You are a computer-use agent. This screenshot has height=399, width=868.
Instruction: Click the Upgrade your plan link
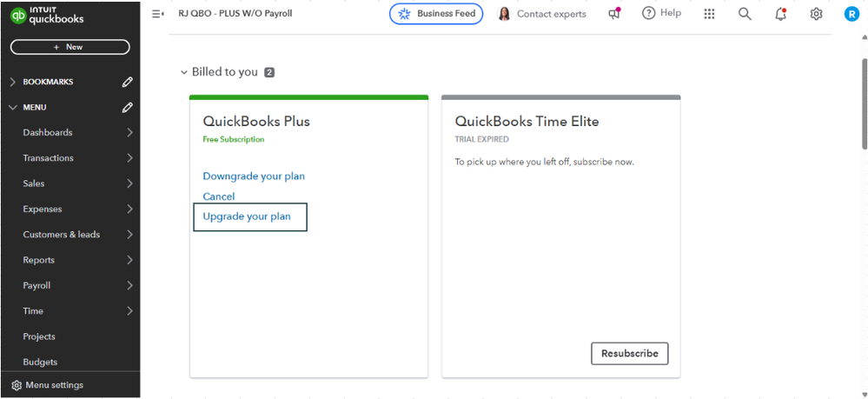[x=247, y=216]
